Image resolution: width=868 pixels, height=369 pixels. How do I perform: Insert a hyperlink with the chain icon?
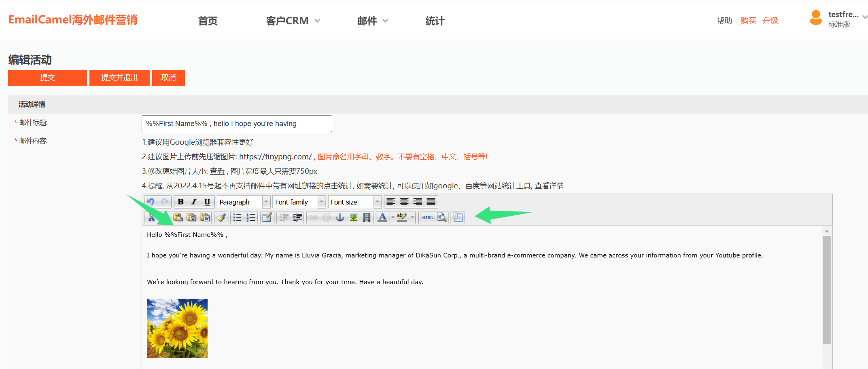point(313,217)
